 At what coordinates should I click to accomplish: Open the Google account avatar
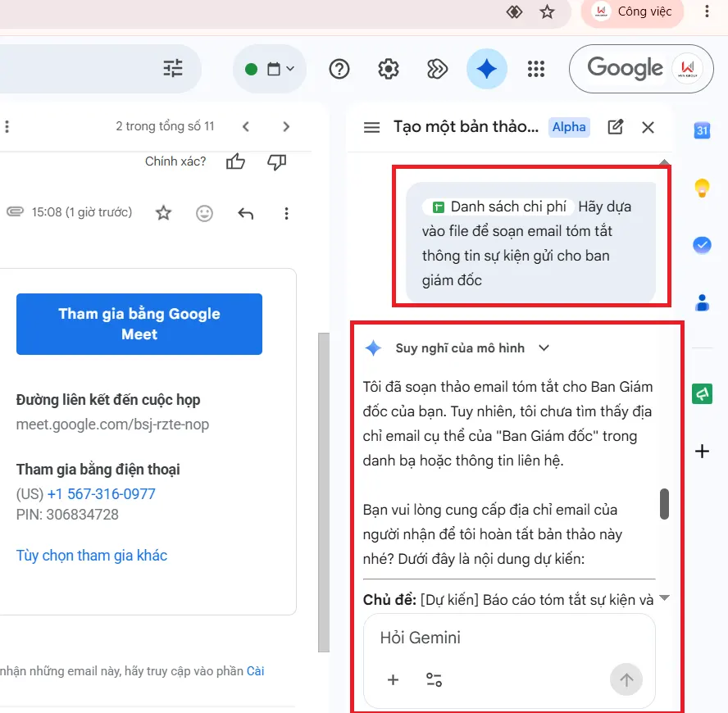[688, 69]
